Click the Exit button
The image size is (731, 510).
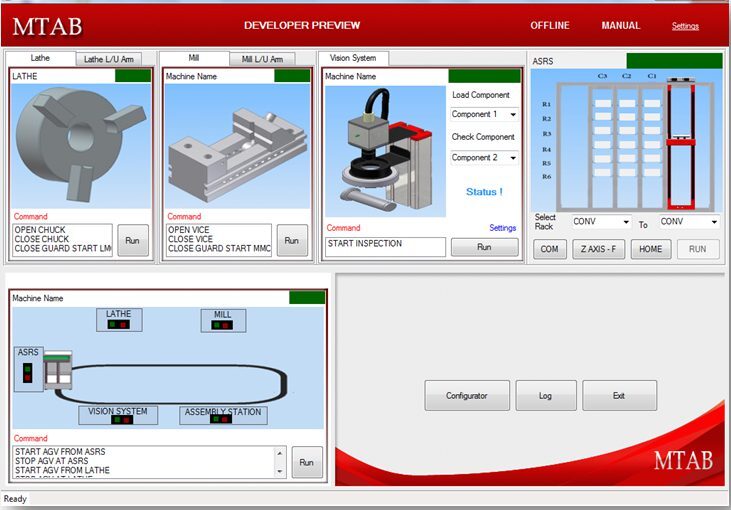620,396
